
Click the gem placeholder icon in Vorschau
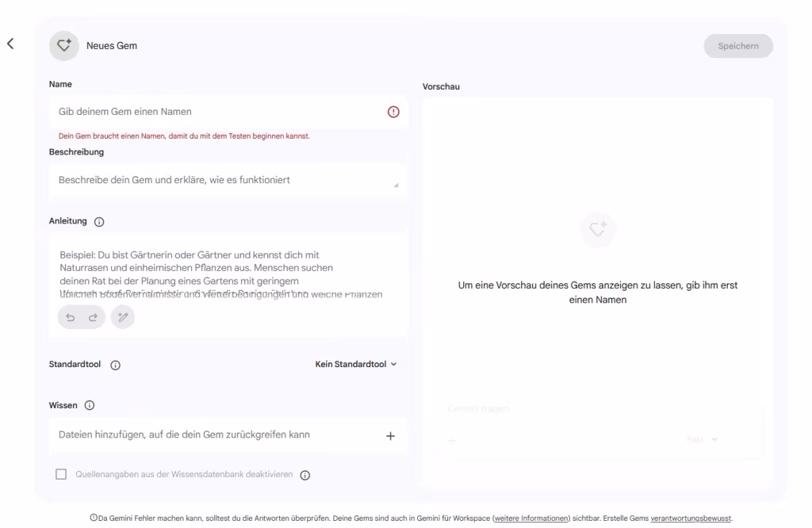[598, 229]
